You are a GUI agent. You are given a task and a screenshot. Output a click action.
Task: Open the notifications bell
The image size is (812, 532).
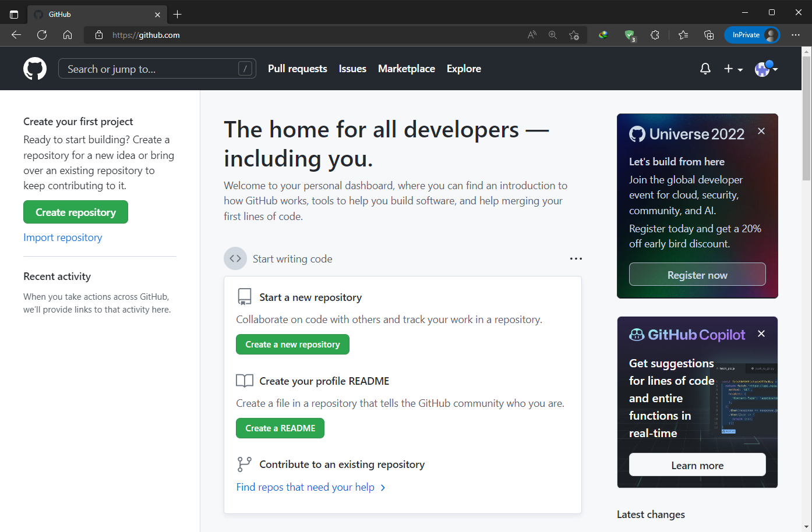[x=705, y=69]
